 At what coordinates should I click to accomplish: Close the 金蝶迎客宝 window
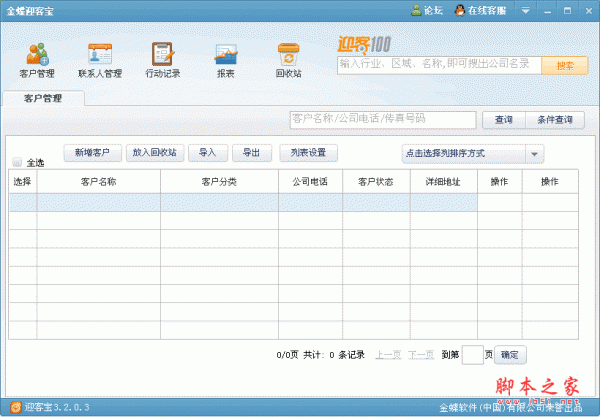tap(589, 11)
